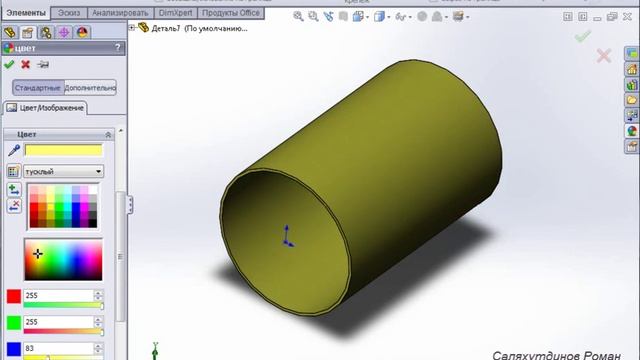Remove selected swatch color icon
Screen dimensions: 640x360
(14, 206)
